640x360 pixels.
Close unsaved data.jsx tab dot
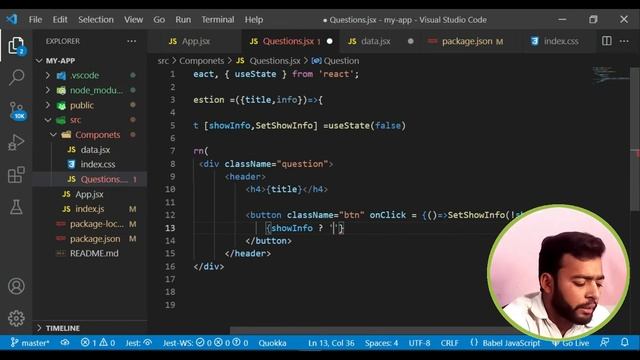coord(411,41)
